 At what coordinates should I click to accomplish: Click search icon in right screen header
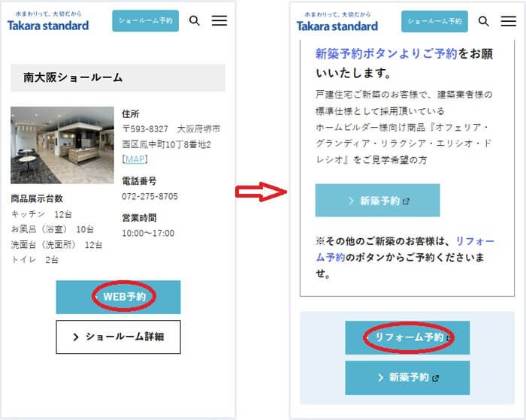tap(483, 21)
